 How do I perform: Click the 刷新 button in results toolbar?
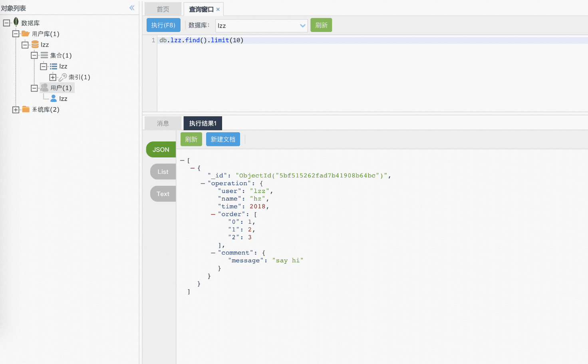click(x=191, y=139)
